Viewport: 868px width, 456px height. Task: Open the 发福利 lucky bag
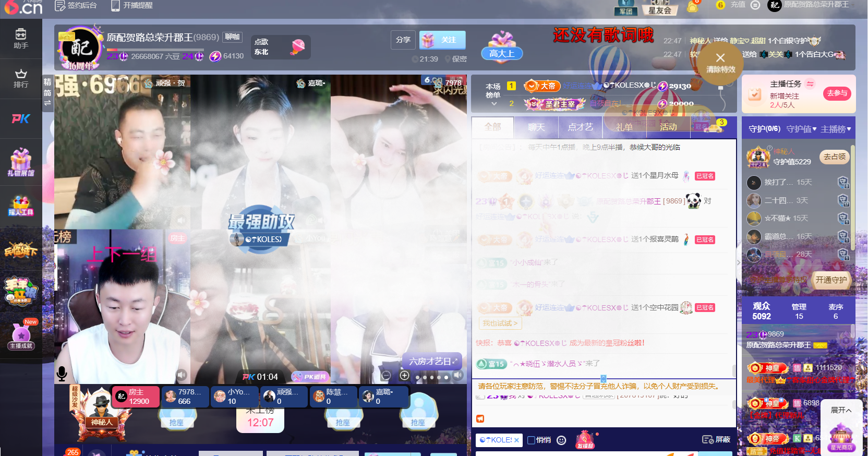585,439
